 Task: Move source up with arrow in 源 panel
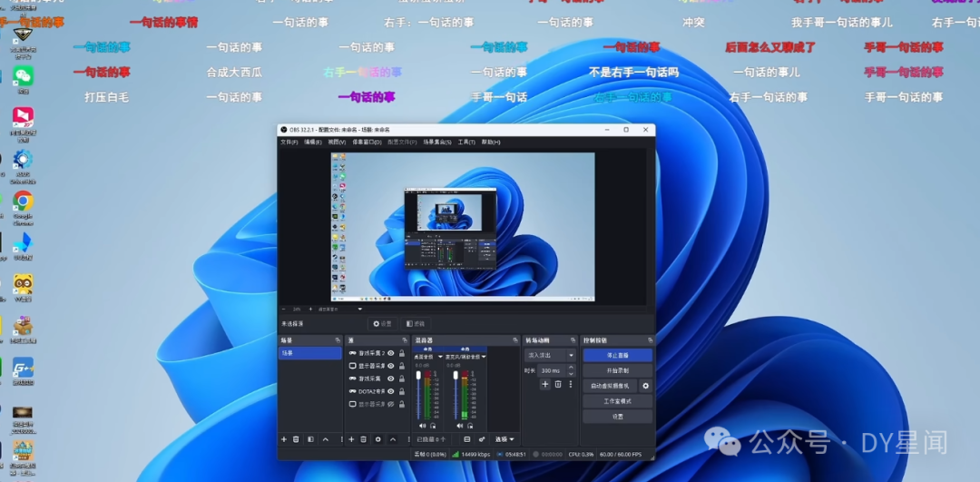point(393,439)
